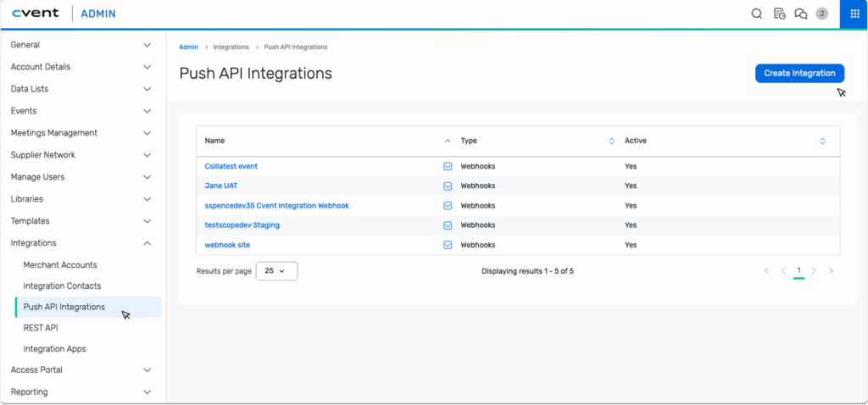Select REST API in sidebar

click(41, 328)
